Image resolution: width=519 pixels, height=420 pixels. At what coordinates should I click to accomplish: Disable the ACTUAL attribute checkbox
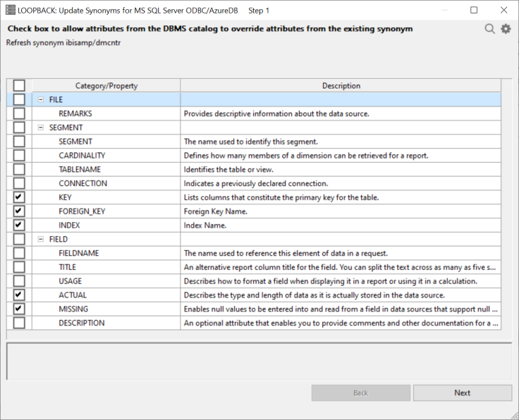click(x=19, y=295)
